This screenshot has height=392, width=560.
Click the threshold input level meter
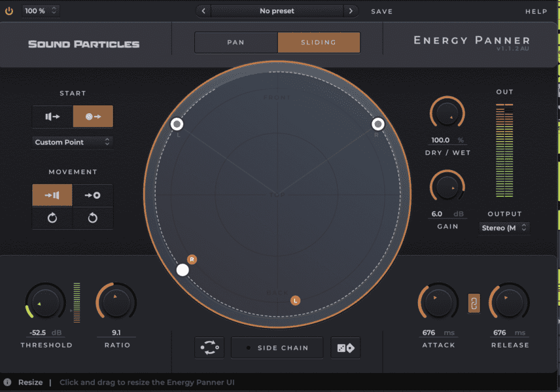tap(77, 302)
